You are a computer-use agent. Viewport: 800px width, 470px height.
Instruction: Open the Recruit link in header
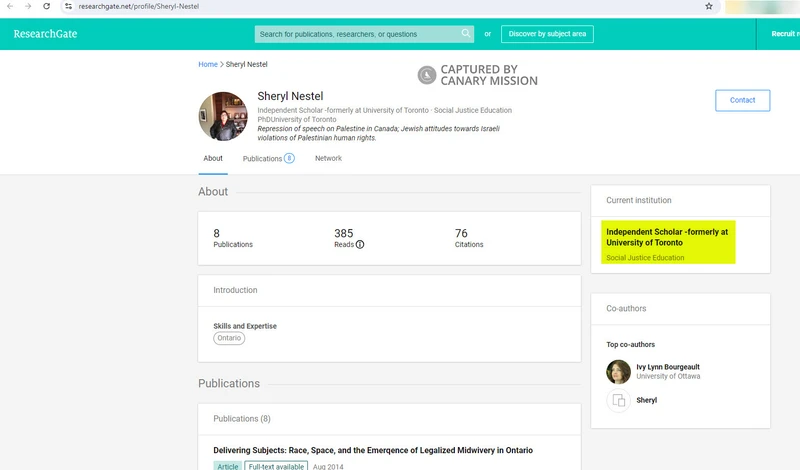785,34
